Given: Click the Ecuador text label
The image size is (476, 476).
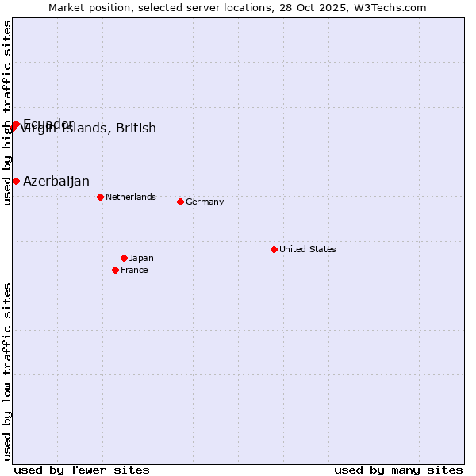Looking at the screenshot, I should pyautogui.click(x=49, y=123).
